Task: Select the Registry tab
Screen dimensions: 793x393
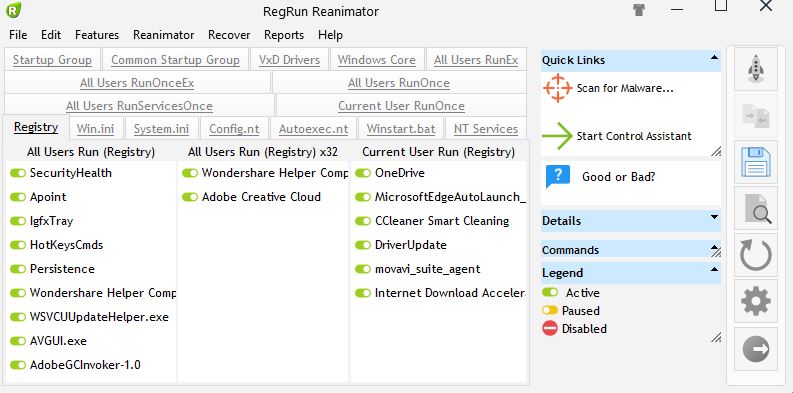Action: 35,127
